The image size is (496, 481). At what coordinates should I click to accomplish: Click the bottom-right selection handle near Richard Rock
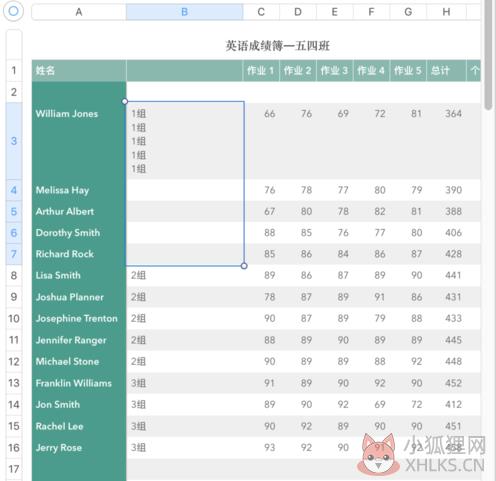pyautogui.click(x=244, y=266)
